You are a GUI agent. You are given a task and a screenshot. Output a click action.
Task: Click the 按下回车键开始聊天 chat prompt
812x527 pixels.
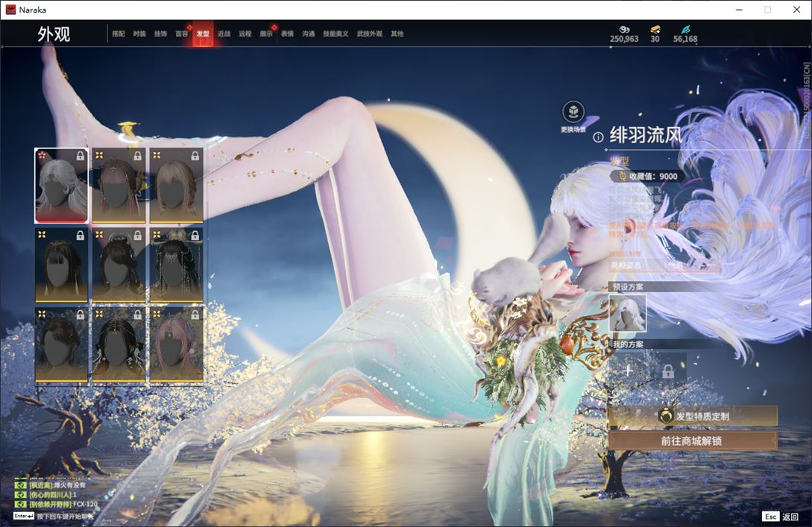[x=66, y=516]
